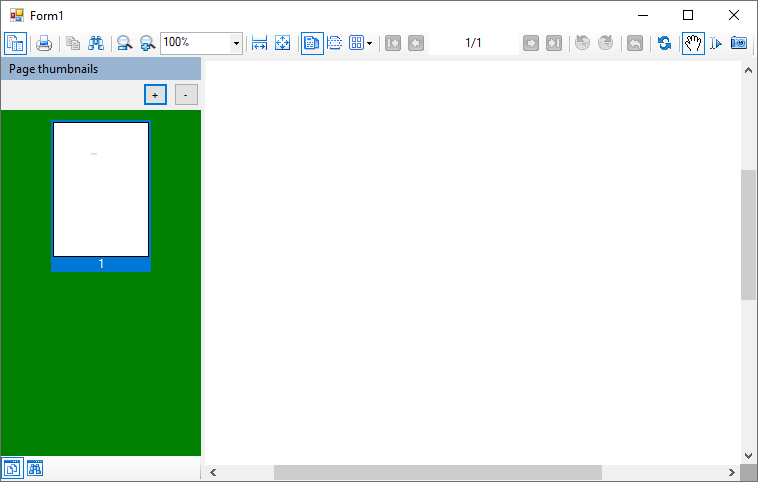Viewport: 758px width, 482px height.
Task: Click the page 1 thumbnail number label
Action: (x=101, y=264)
